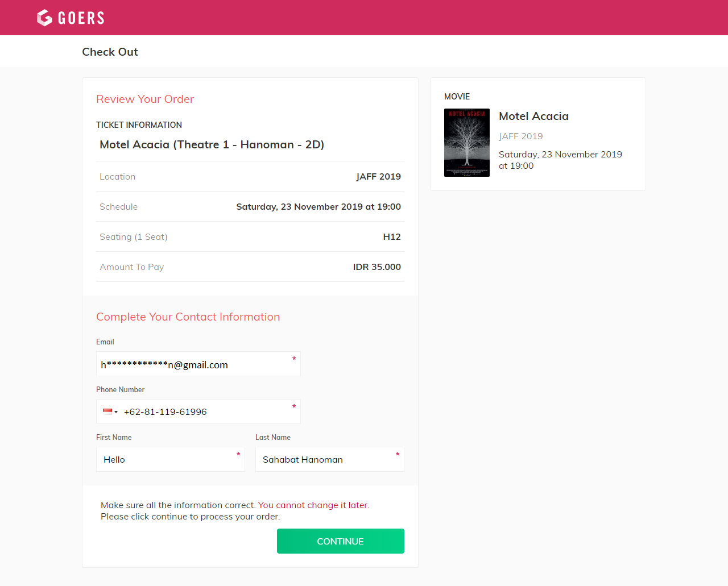The image size is (728, 586).
Task: Click the schedule date in ticket information
Action: point(318,207)
